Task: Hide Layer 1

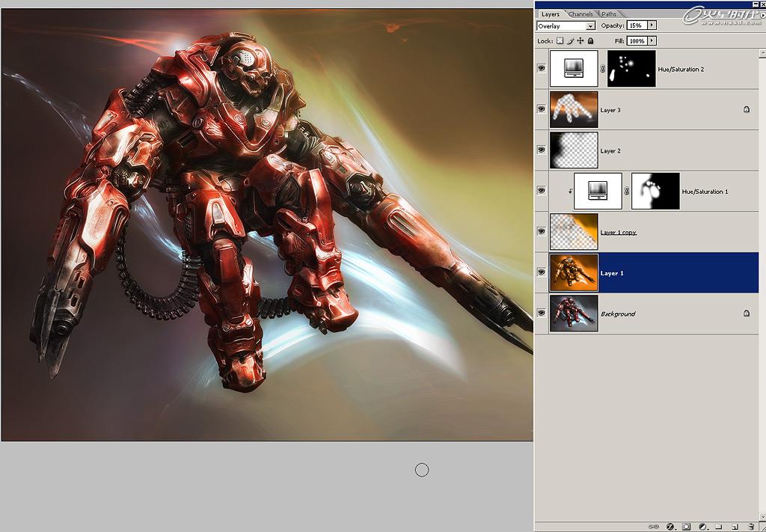Action: pyautogui.click(x=542, y=272)
